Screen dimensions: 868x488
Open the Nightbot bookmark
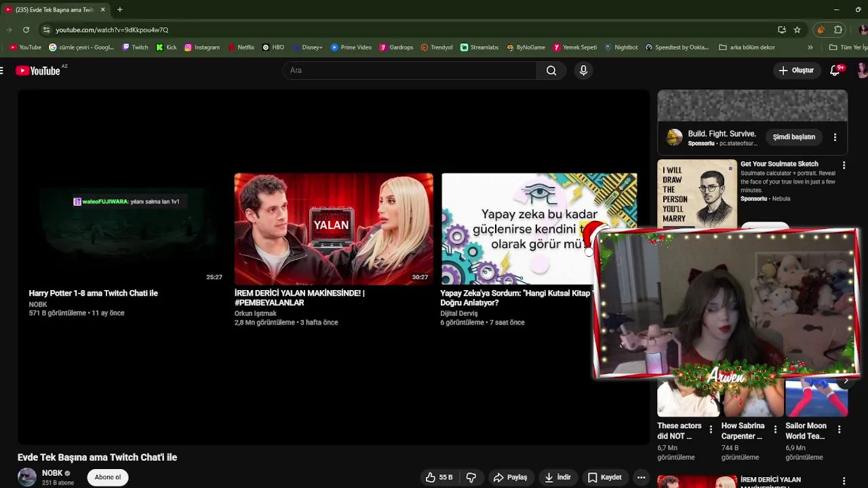click(621, 47)
